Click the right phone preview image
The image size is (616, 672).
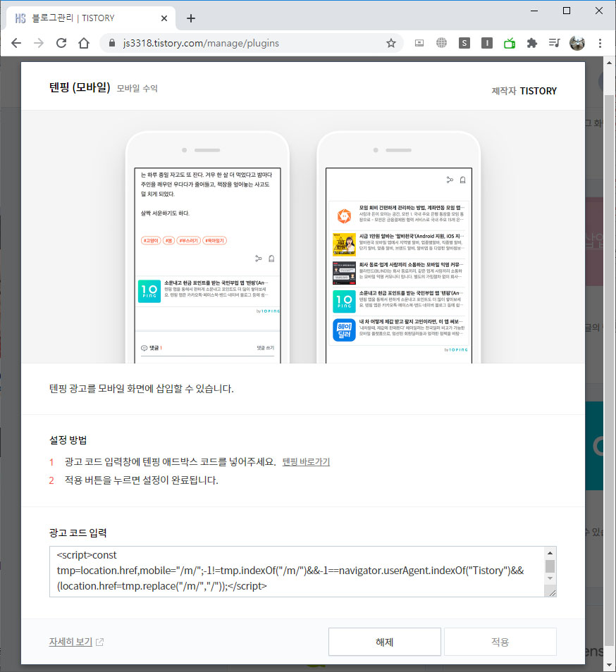coord(399,247)
